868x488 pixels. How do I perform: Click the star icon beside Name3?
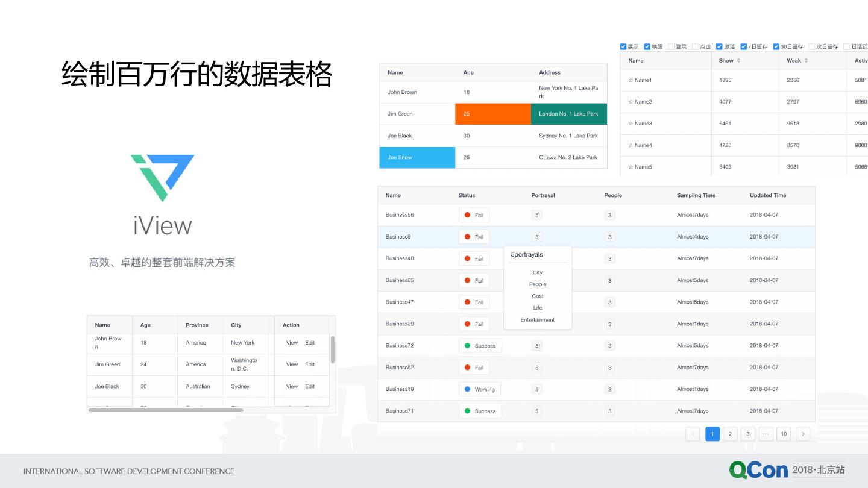click(x=631, y=124)
